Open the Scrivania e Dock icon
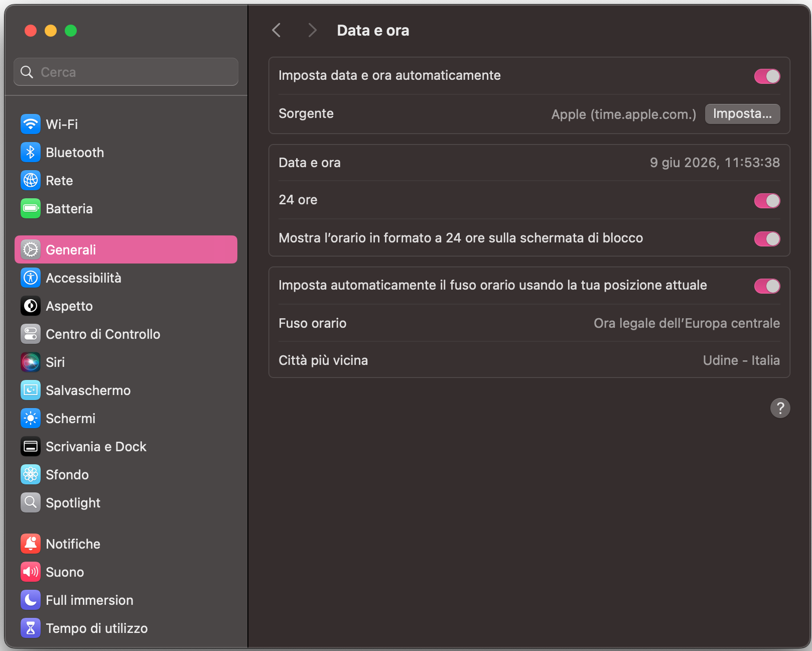Viewport: 812px width, 651px height. (31, 446)
